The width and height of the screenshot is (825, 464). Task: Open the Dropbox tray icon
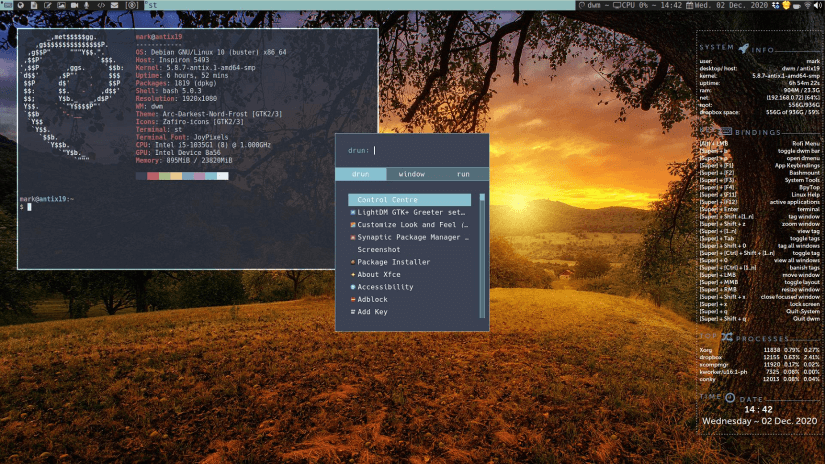776,5
